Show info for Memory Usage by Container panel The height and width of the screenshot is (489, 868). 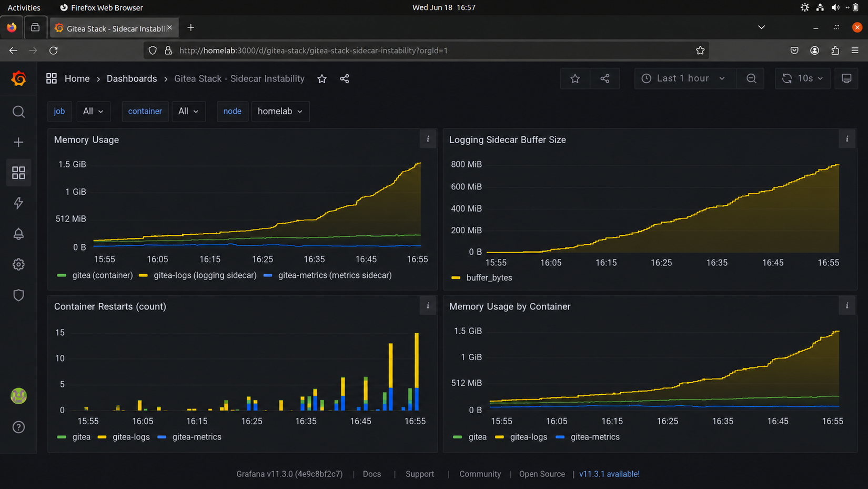point(847,306)
